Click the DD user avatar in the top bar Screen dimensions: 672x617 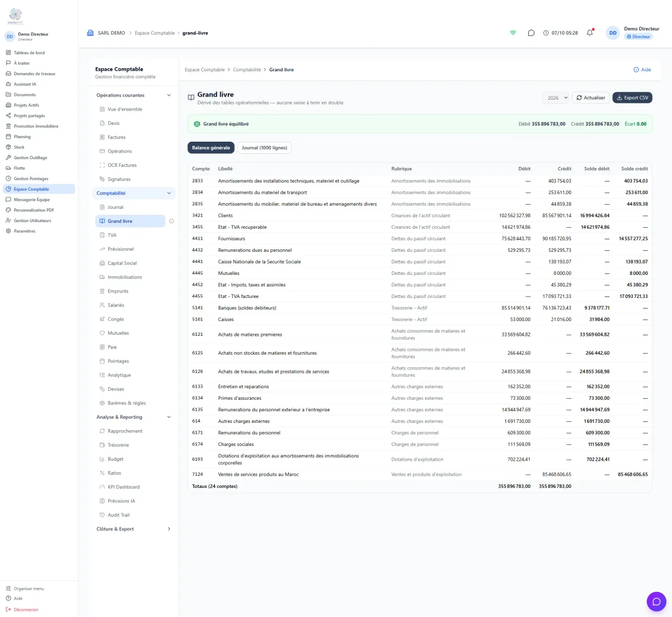tap(613, 33)
